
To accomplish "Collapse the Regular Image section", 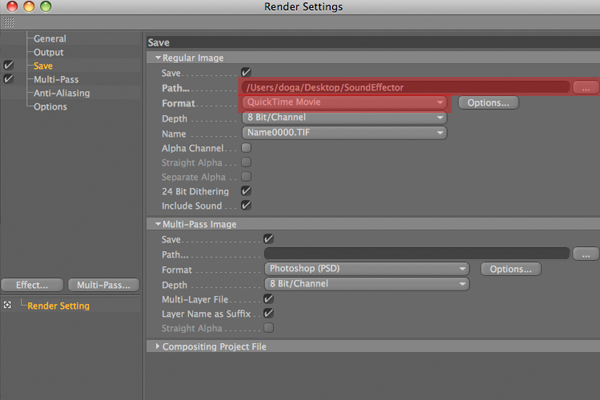I will click(158, 58).
